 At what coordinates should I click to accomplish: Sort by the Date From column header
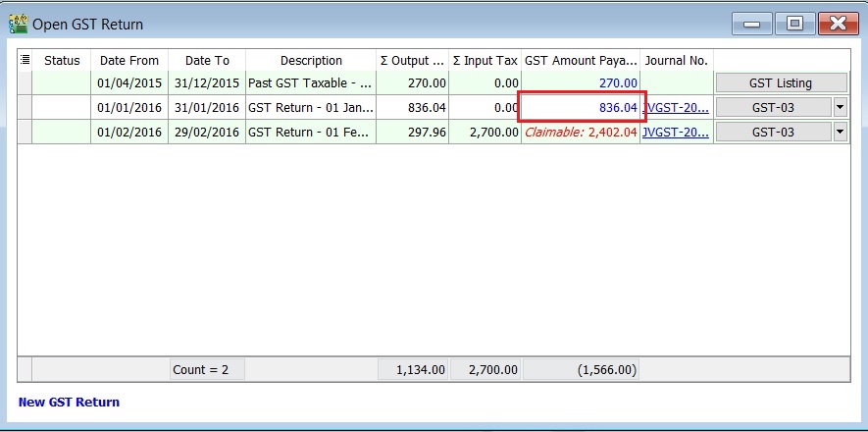click(x=129, y=60)
